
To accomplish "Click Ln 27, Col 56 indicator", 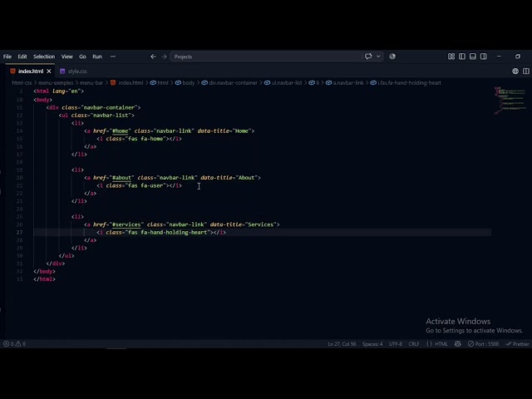I will [x=342, y=343].
